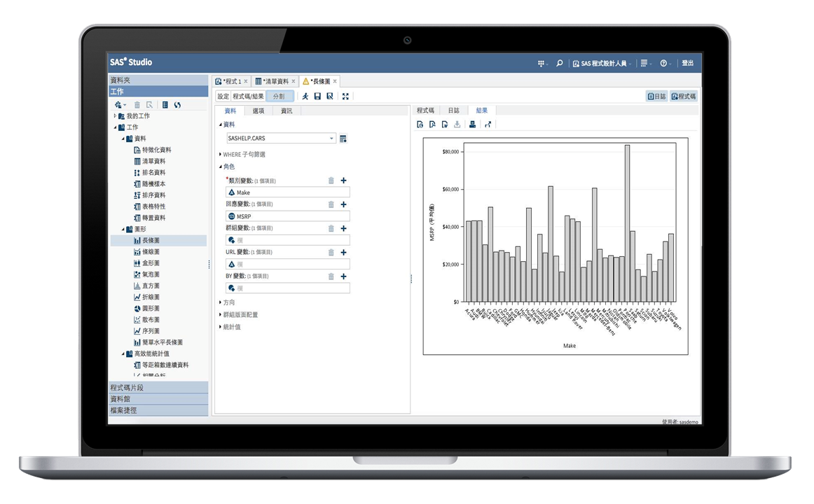Add a column to 群組變數 with plus
814x504 pixels.
(x=344, y=229)
